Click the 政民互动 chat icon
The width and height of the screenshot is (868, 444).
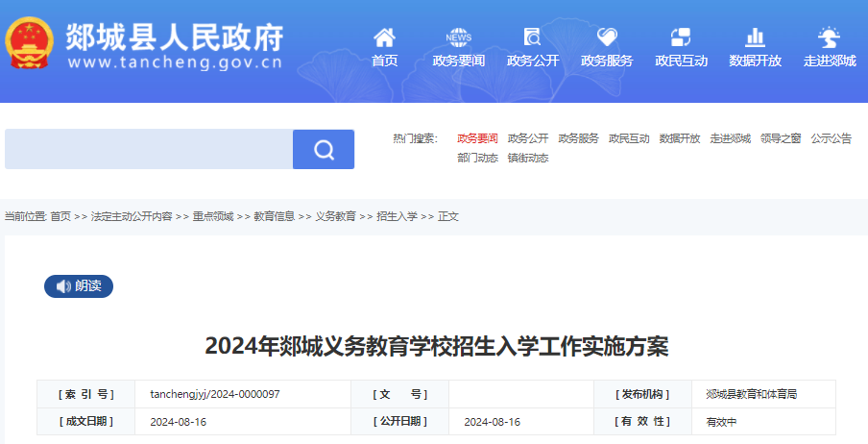681,37
